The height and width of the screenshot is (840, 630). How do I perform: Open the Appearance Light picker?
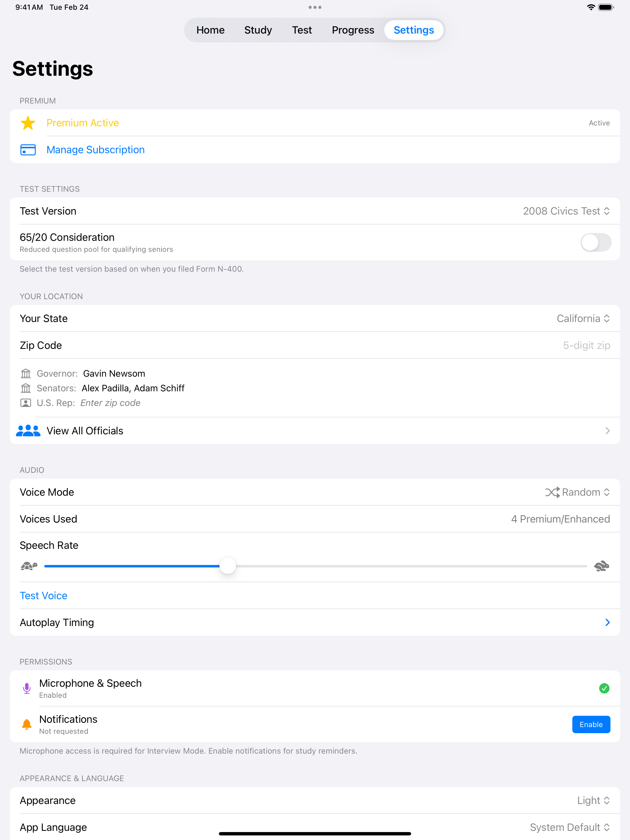pyautogui.click(x=594, y=800)
